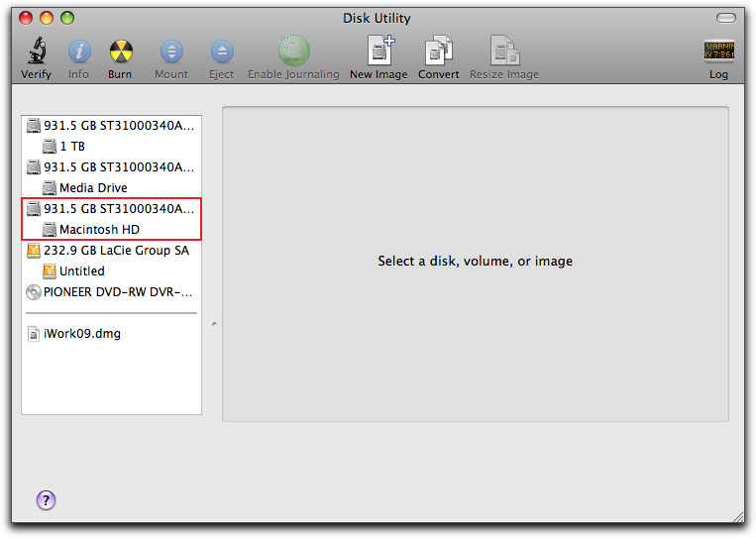
Task: Close the Disk Utility window
Action: (x=26, y=18)
